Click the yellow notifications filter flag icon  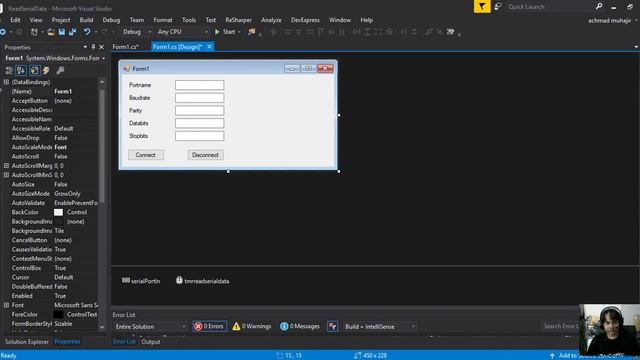tap(482, 7)
